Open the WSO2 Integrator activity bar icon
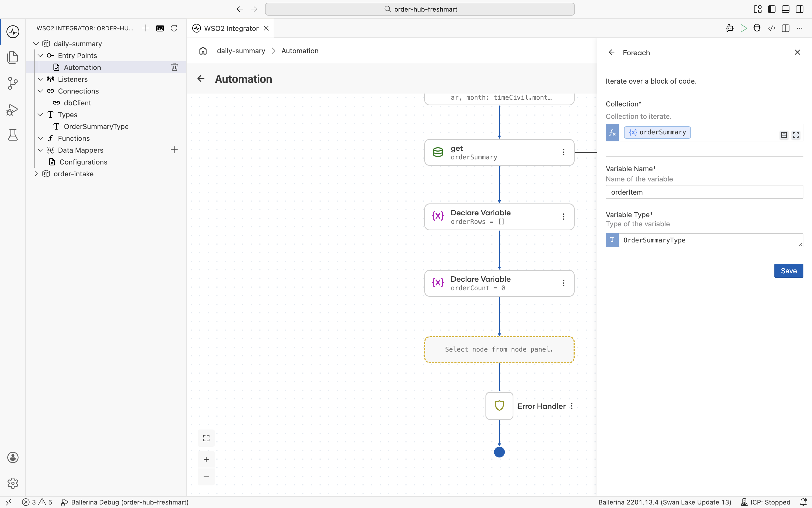Viewport: 812px width, 508px height. (x=13, y=32)
